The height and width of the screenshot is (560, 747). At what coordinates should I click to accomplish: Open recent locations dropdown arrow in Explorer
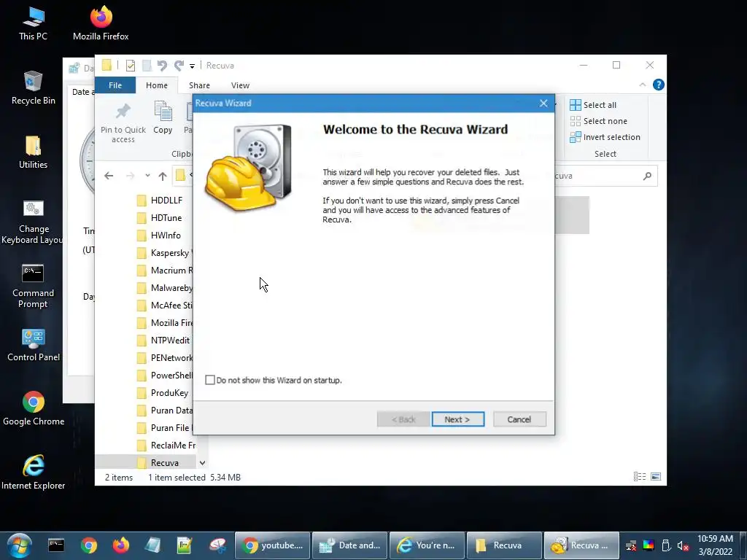[x=147, y=176]
